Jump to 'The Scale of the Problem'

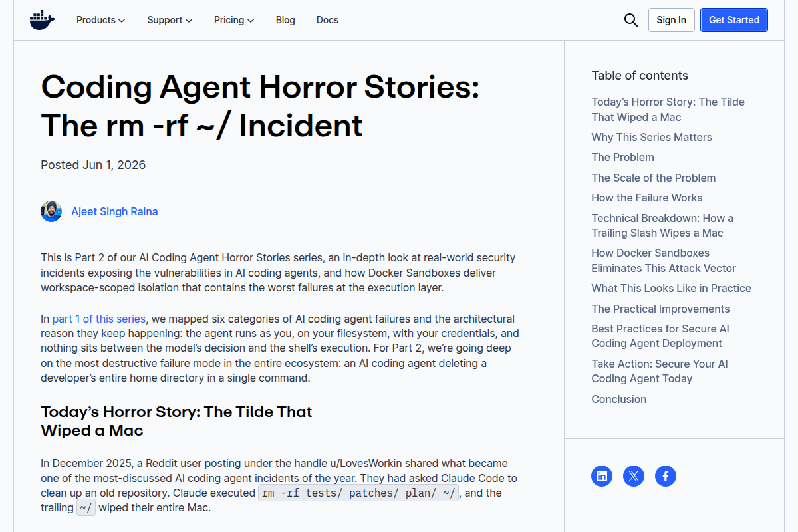[x=654, y=178]
